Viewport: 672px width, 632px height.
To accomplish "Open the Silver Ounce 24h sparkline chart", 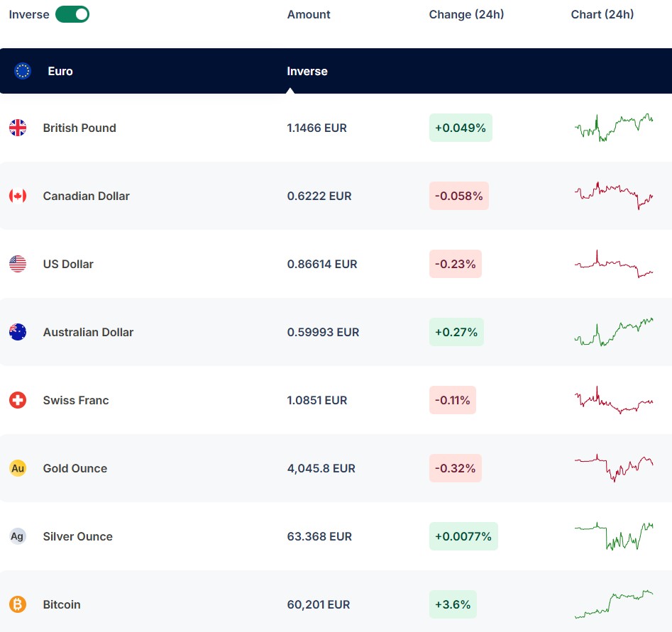I will pos(613,536).
